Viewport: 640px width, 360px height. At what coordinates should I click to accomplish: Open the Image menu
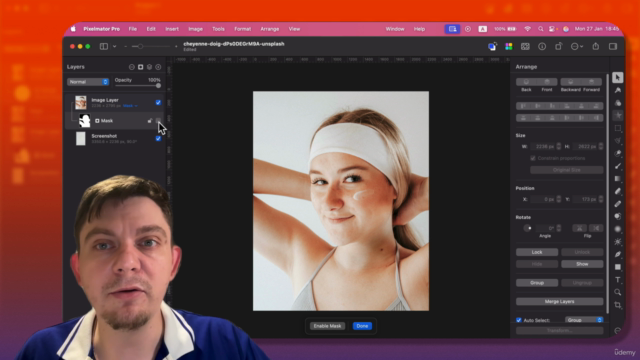[x=196, y=29]
